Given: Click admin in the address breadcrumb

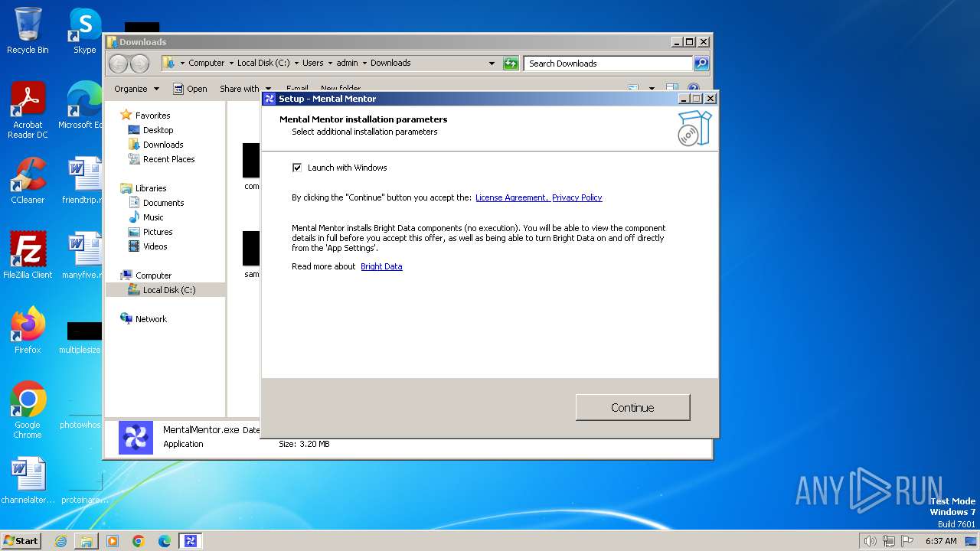Looking at the screenshot, I should click(347, 63).
